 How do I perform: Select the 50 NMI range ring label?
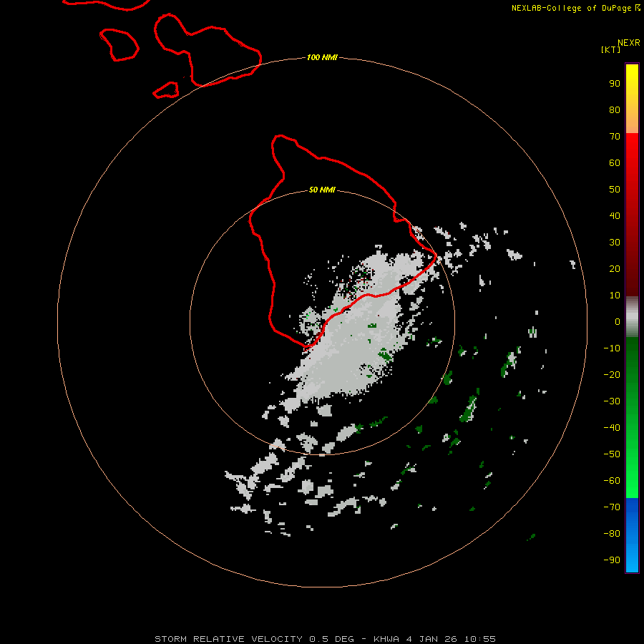[322, 190]
